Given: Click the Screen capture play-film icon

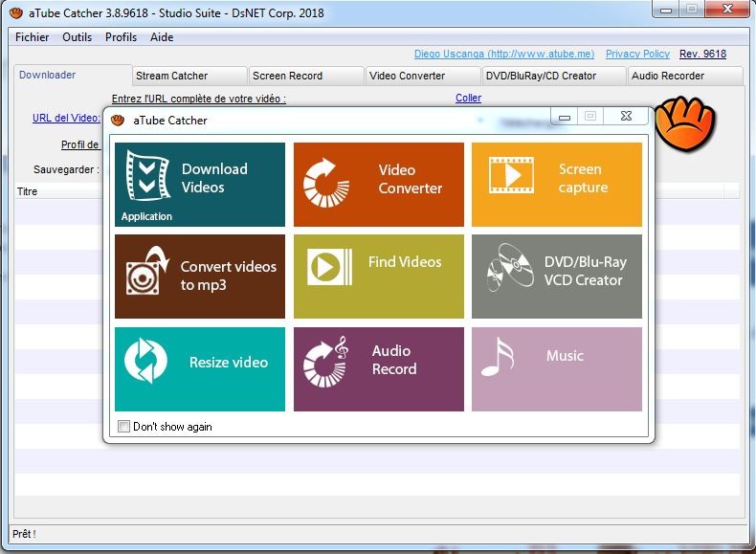Looking at the screenshot, I should pyautogui.click(x=511, y=175).
